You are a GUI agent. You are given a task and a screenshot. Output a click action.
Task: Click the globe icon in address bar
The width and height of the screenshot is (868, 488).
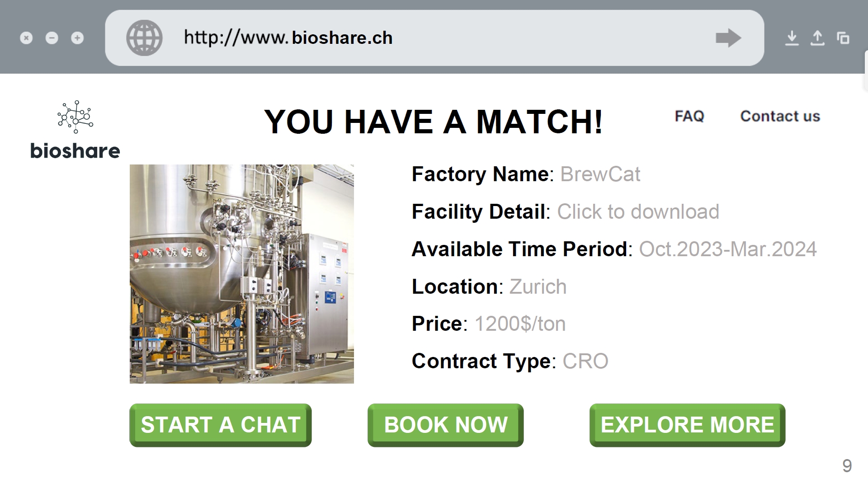pos(144,38)
